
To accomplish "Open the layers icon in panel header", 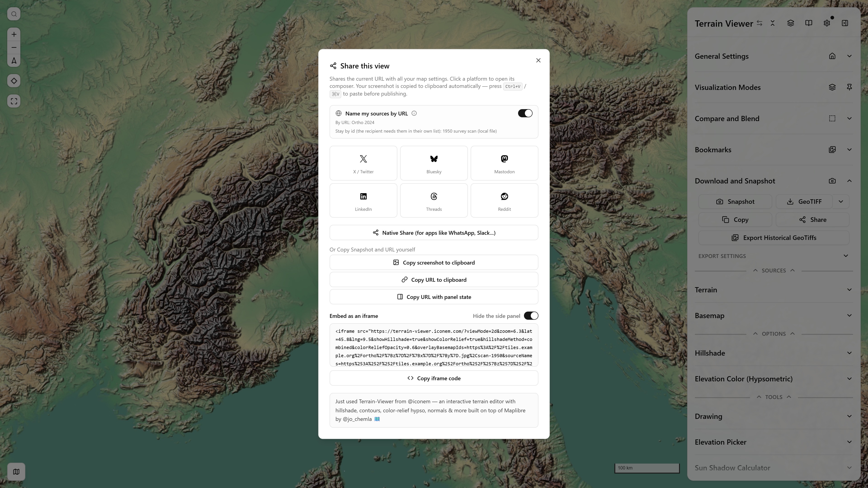I will [790, 23].
